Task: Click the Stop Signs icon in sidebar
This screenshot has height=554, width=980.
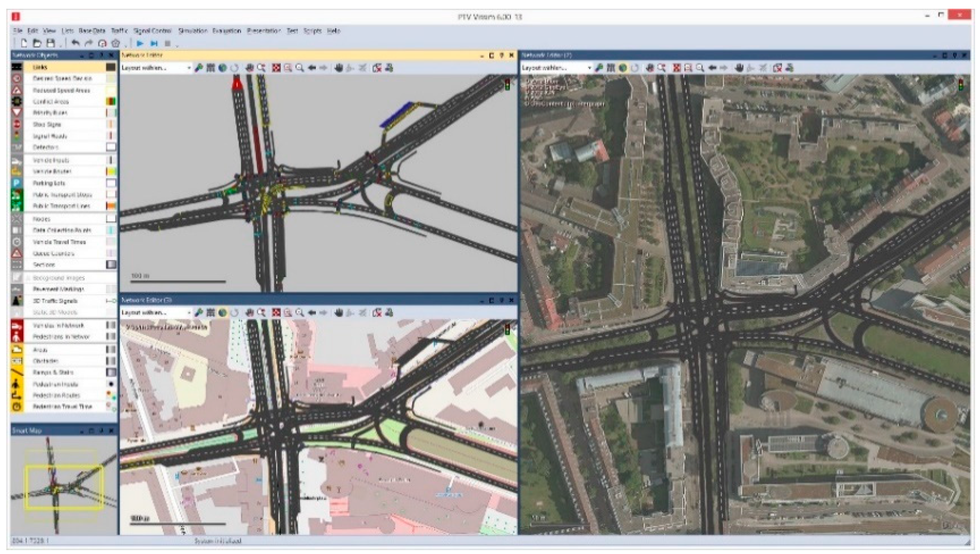Action: coord(17,124)
